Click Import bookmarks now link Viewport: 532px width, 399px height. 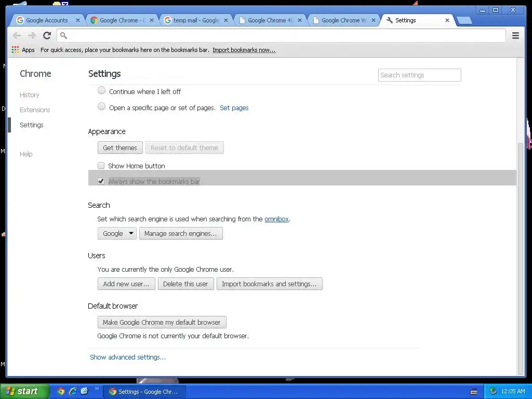point(244,50)
